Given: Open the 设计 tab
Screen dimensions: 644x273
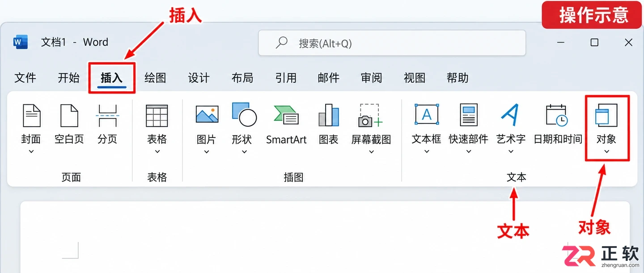Looking at the screenshot, I should (x=199, y=78).
